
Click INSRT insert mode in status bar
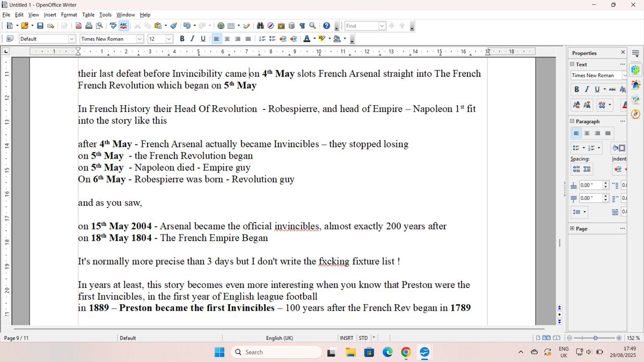click(x=347, y=338)
